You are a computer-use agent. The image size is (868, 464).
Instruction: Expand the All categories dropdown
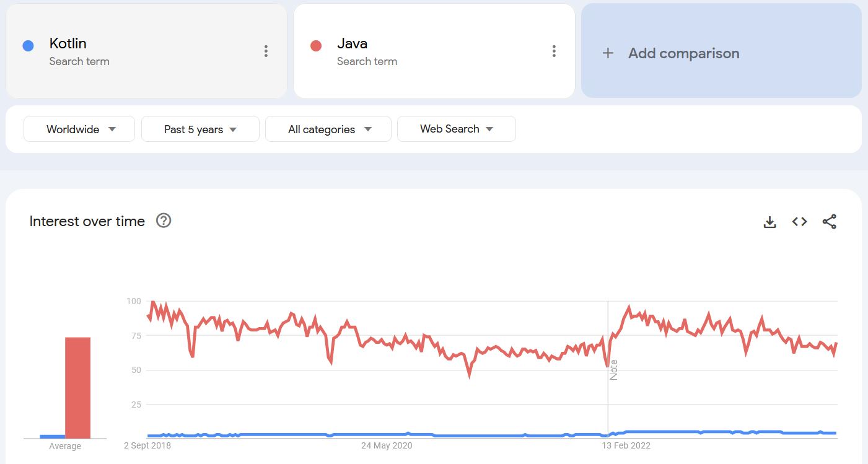pos(328,129)
